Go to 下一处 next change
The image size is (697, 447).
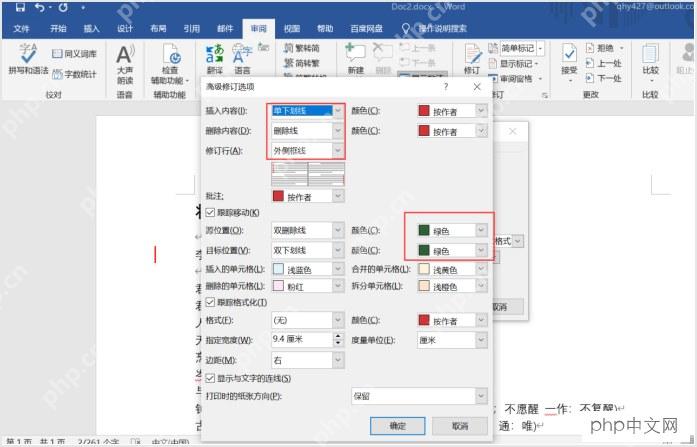click(604, 78)
